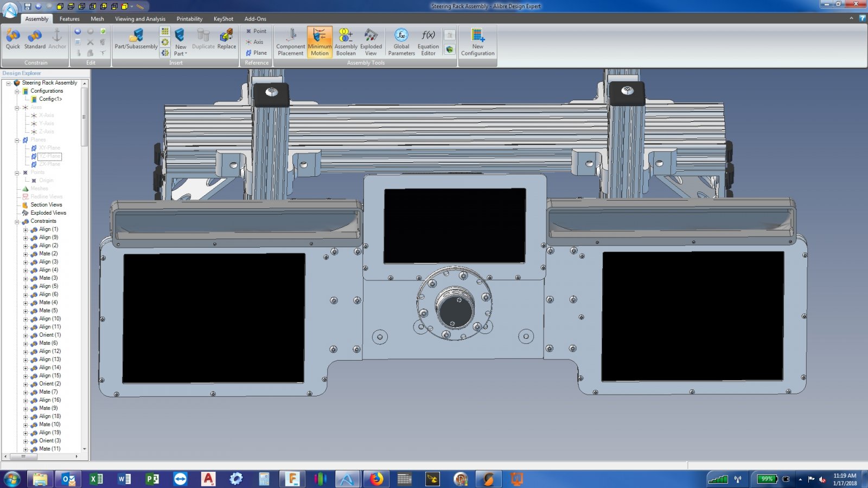Click the mirror icon in Insert group
The image size is (868, 488).
pyautogui.click(x=165, y=53)
